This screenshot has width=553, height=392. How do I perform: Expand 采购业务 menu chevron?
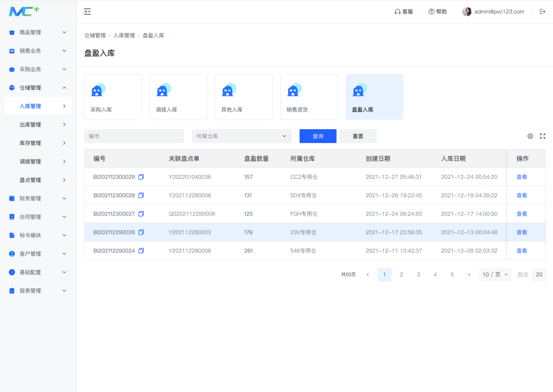coord(64,69)
